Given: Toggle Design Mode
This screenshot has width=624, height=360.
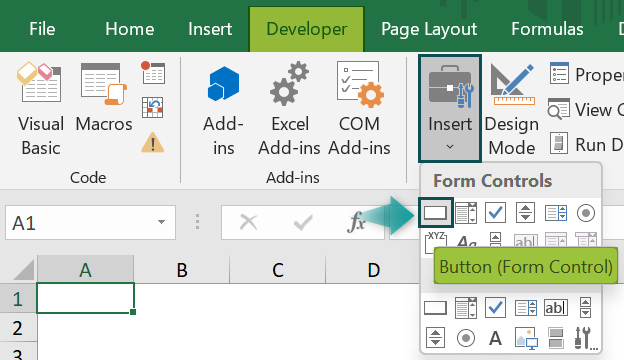Looking at the screenshot, I should [x=512, y=109].
